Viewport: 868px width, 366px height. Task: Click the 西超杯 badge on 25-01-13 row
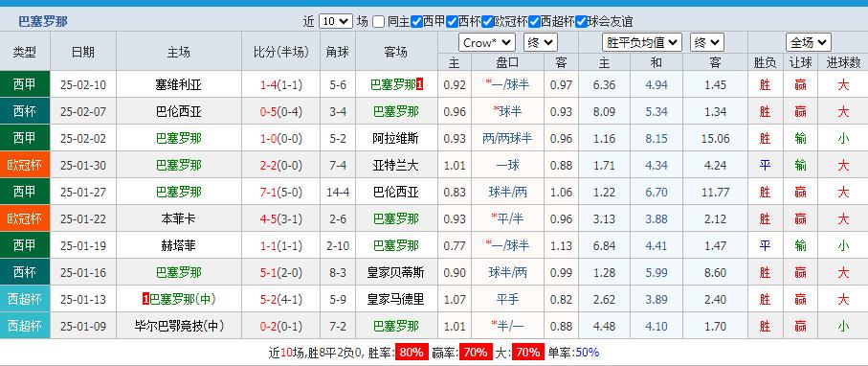(x=25, y=299)
